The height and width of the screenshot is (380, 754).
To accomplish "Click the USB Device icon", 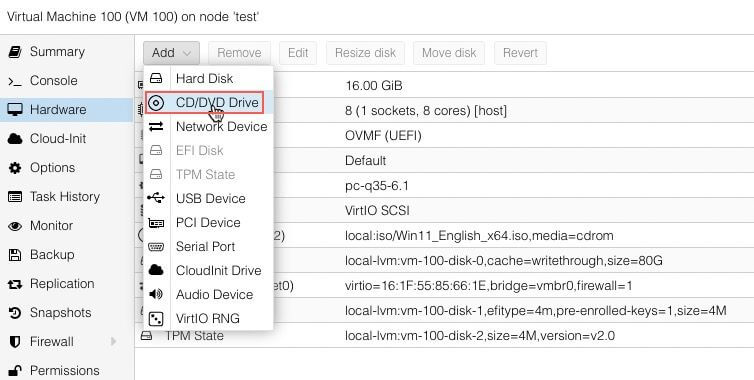I will coord(156,198).
